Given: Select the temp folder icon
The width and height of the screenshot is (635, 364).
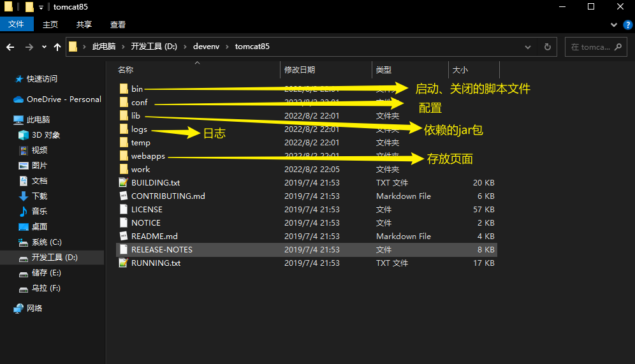Looking at the screenshot, I should coord(124,142).
